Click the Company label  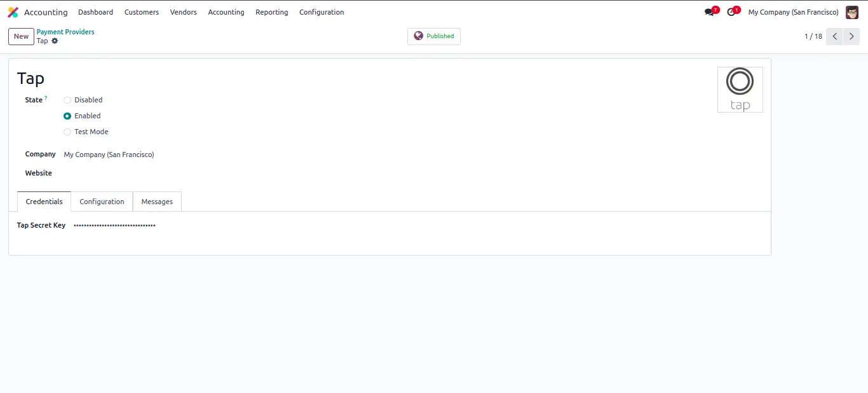tap(41, 154)
